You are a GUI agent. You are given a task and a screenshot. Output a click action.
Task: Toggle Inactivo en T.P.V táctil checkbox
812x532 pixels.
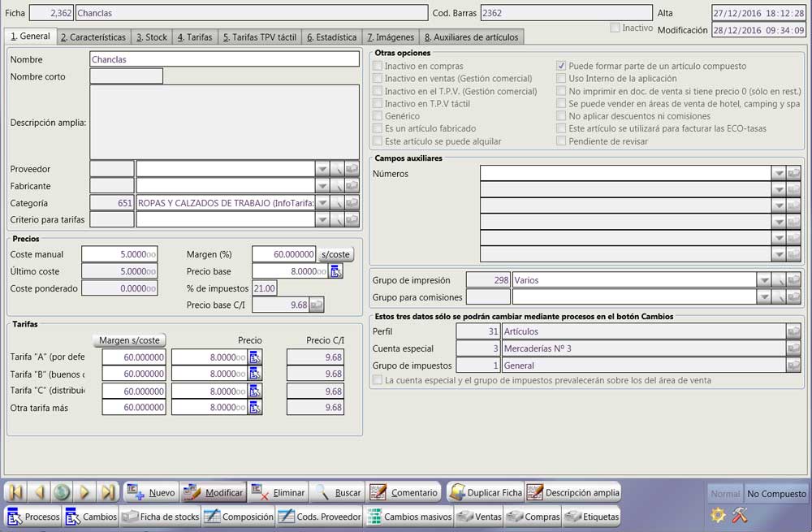[x=378, y=104]
